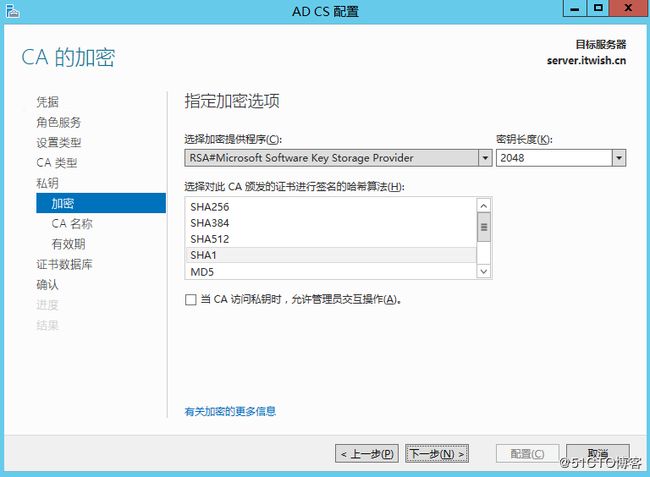Select SHA256 hash algorithm

tap(331, 206)
